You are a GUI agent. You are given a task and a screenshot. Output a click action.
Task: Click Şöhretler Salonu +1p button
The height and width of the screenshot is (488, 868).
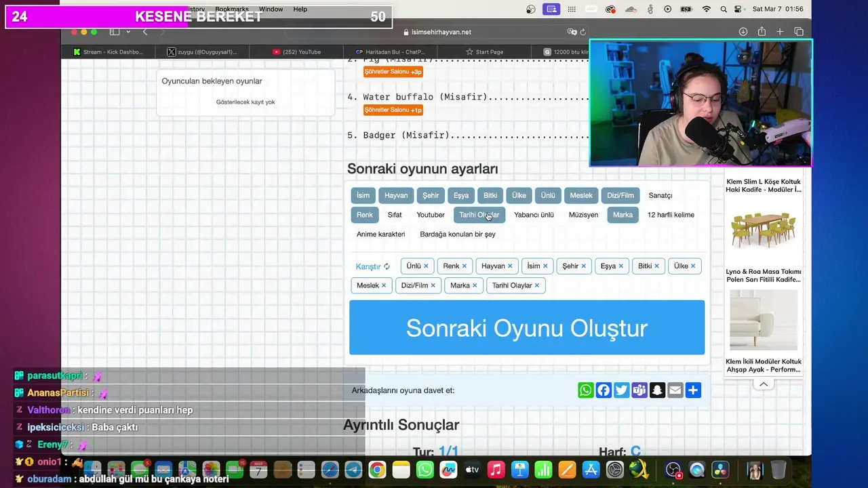click(x=393, y=110)
